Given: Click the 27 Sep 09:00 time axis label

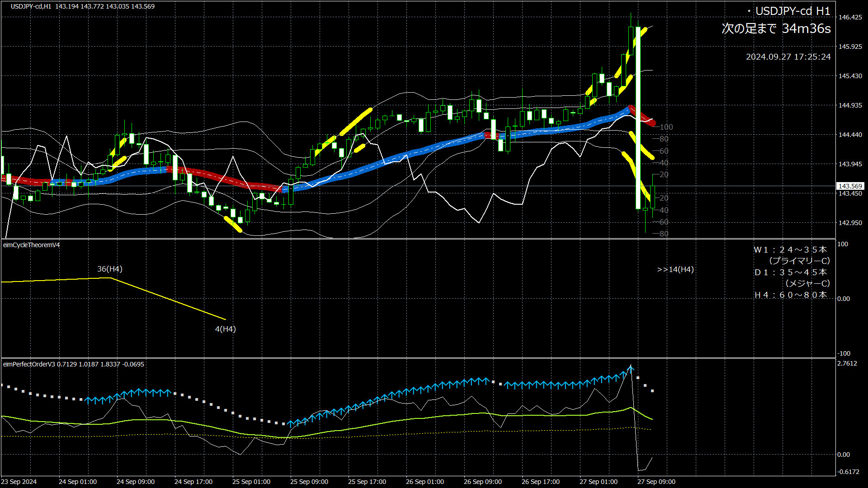Looking at the screenshot, I should (x=656, y=482).
